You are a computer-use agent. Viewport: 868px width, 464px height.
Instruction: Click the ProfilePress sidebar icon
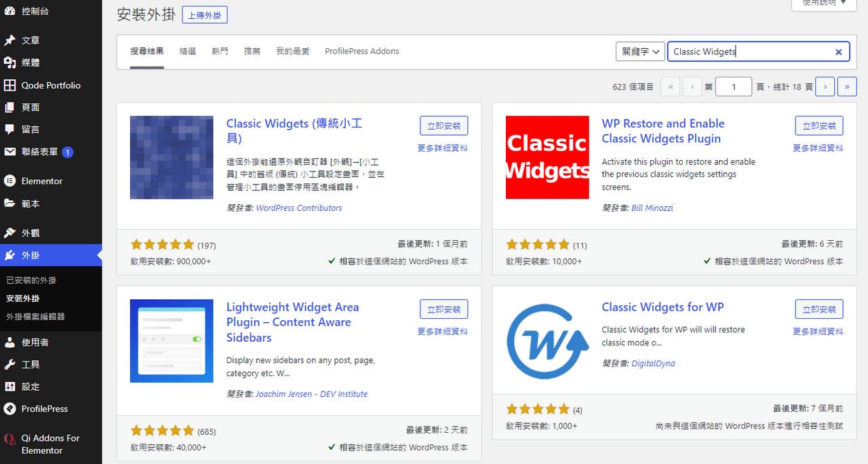point(12,408)
